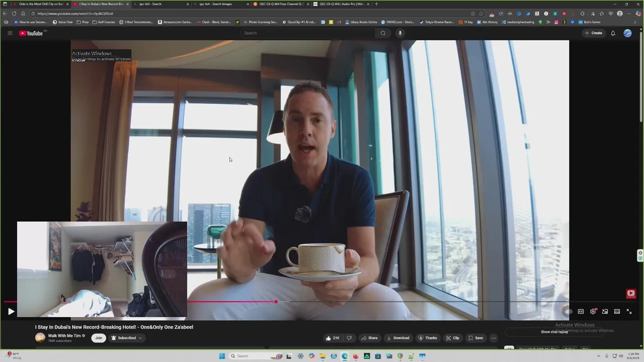The image size is (644, 362).
Task: Create a Clip of the video
Action: tap(452, 338)
